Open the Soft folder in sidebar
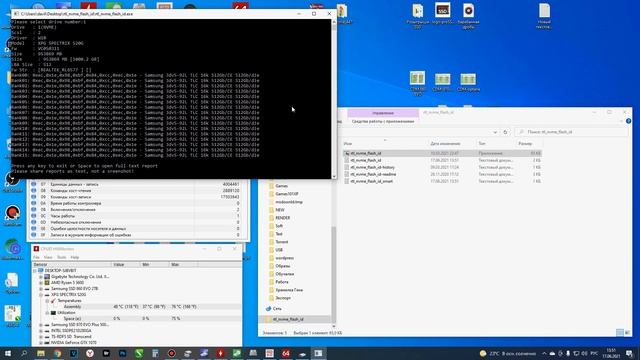 click(279, 226)
